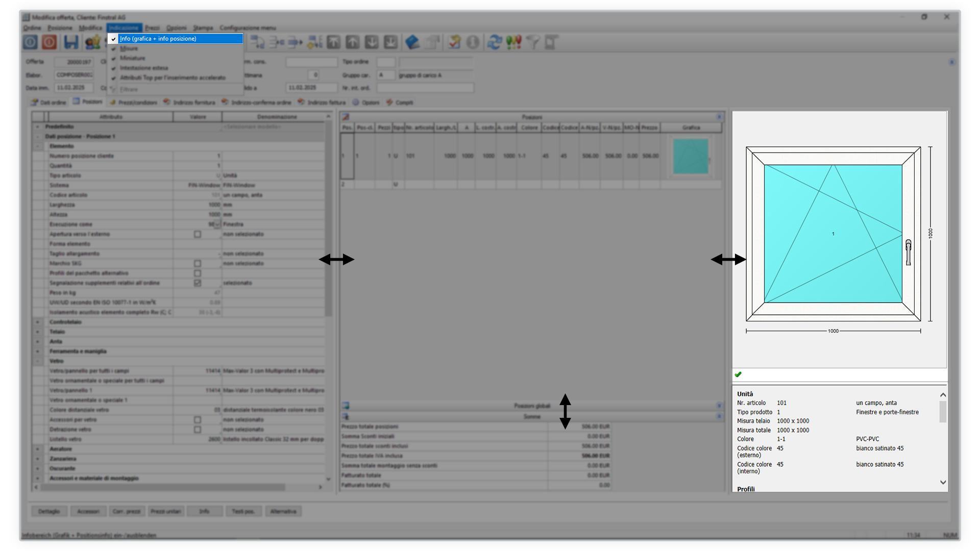980x551 pixels.
Task: Click the move-to-bottom arrow toolbar icon
Action: (390, 42)
